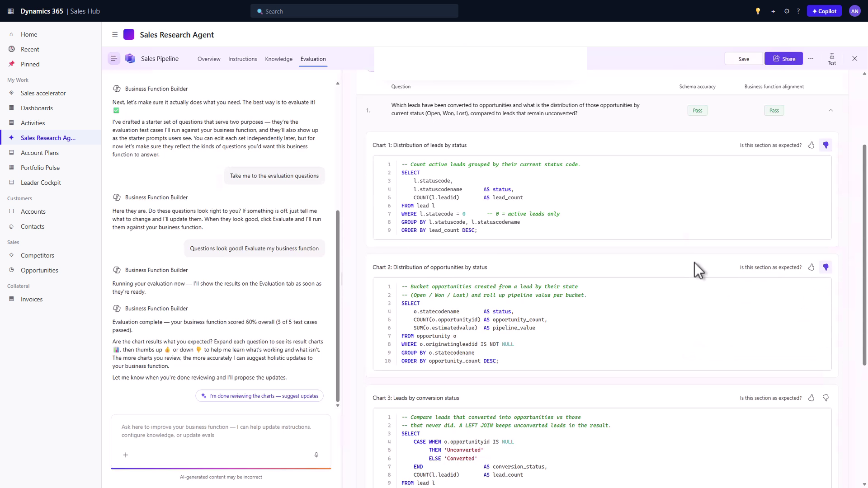Click the lightbulb assistant icon in top bar

(758, 11)
